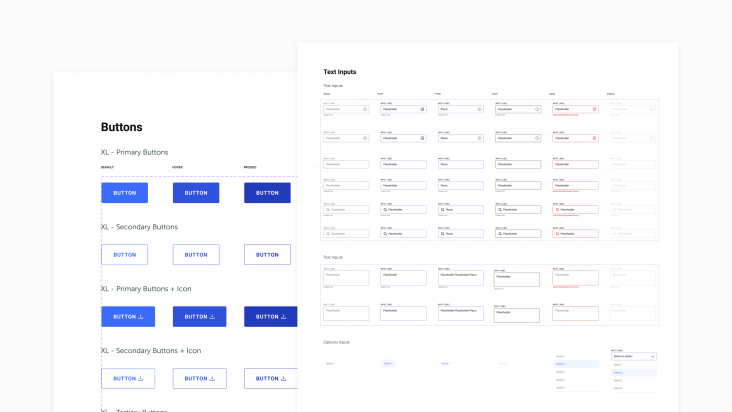Click download icon on default primary icon button

coord(141,316)
